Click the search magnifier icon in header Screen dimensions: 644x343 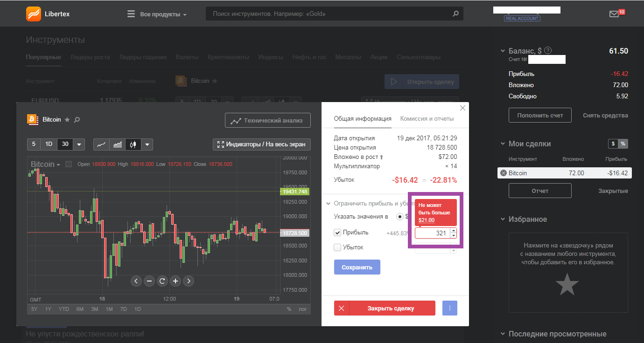click(456, 14)
